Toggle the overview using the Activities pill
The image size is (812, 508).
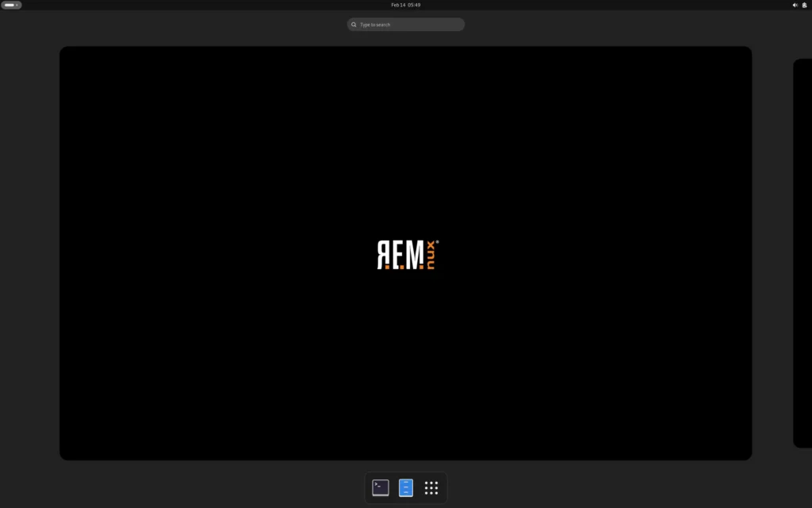tap(11, 5)
